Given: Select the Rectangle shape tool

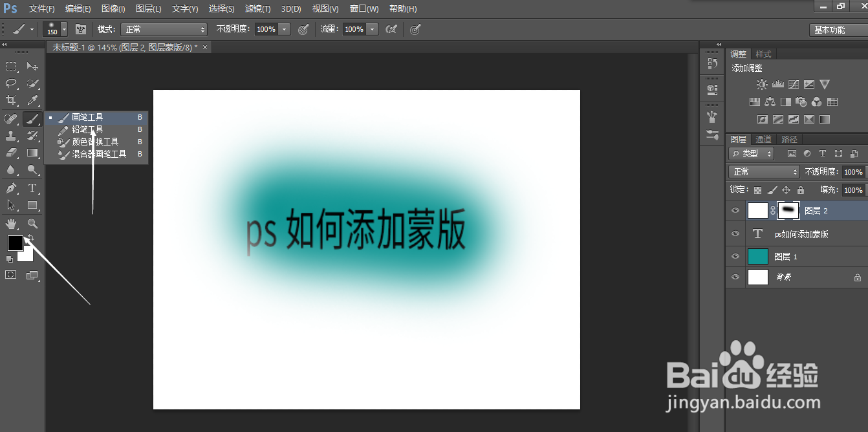Looking at the screenshot, I should 32,205.
